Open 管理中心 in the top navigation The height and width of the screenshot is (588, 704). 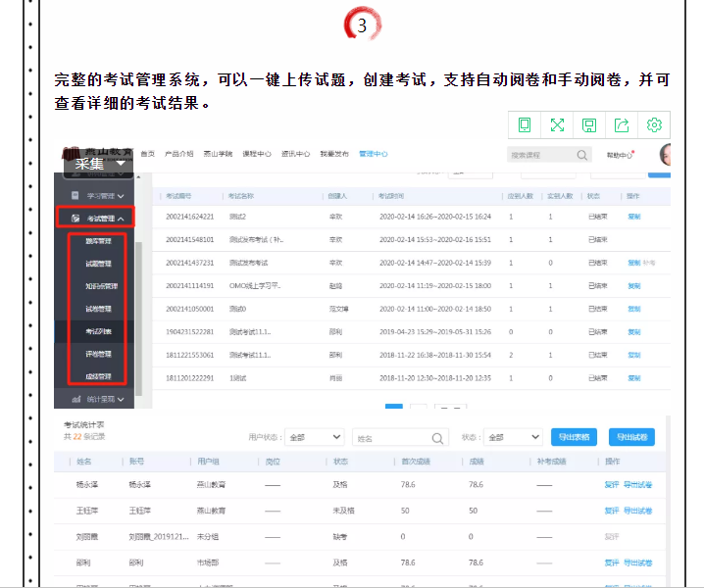[374, 154]
